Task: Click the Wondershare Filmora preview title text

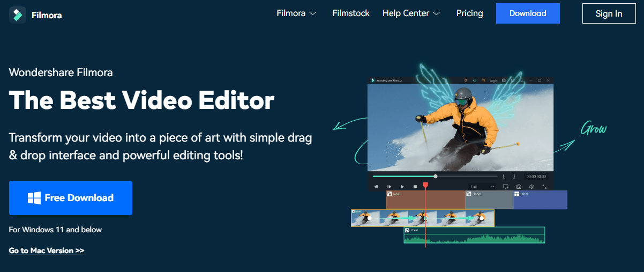Action: tap(390, 80)
